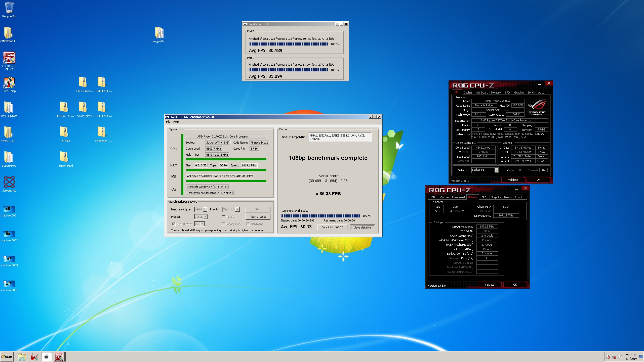Open the Overkill mode 2x dropdown

coord(203,224)
